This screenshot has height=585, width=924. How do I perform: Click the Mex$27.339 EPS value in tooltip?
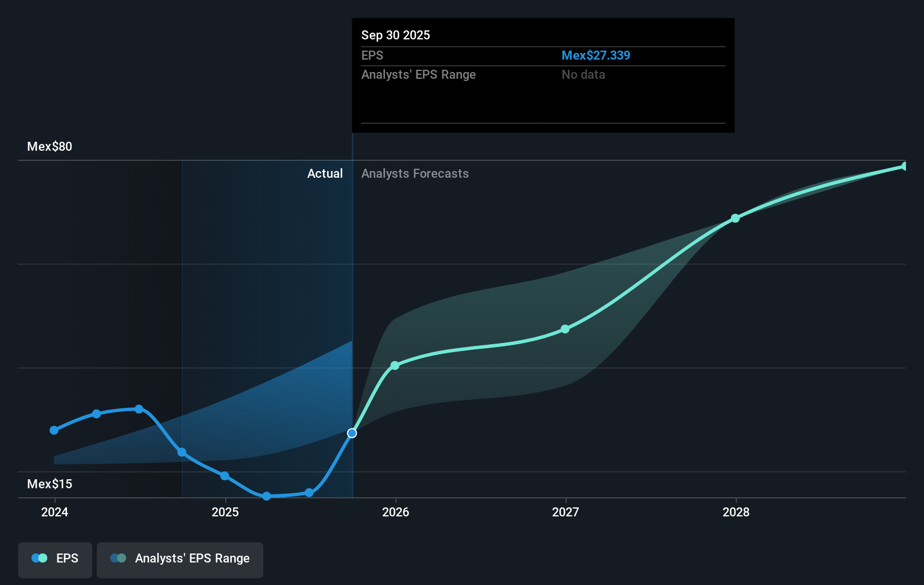point(596,55)
